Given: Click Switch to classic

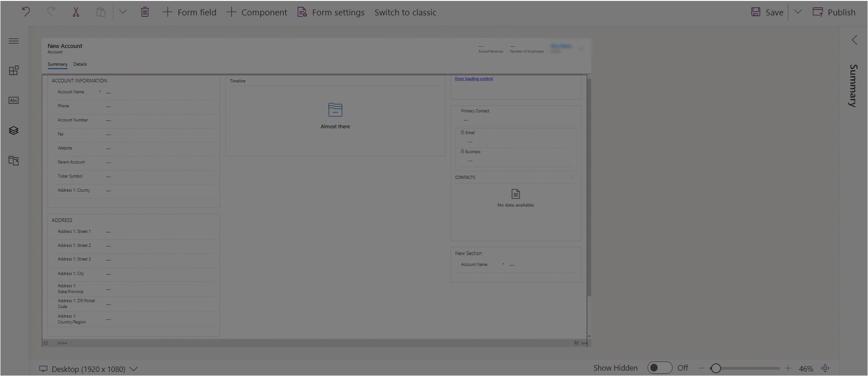Looking at the screenshot, I should 405,12.
